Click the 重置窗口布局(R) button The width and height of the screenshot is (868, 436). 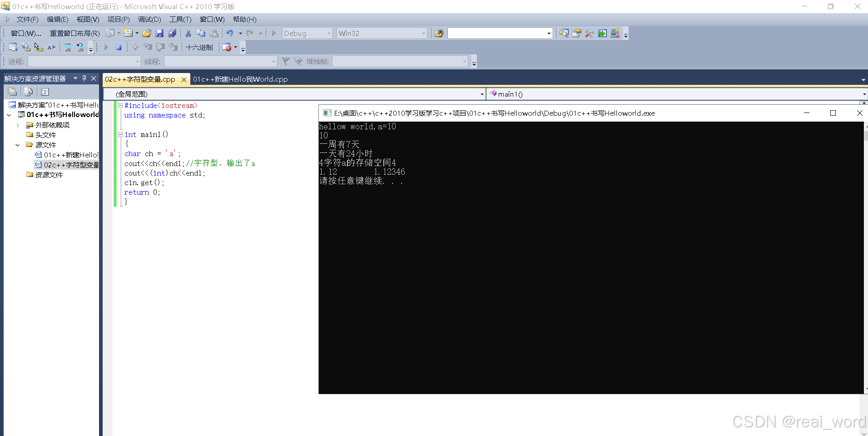pyautogui.click(x=74, y=33)
